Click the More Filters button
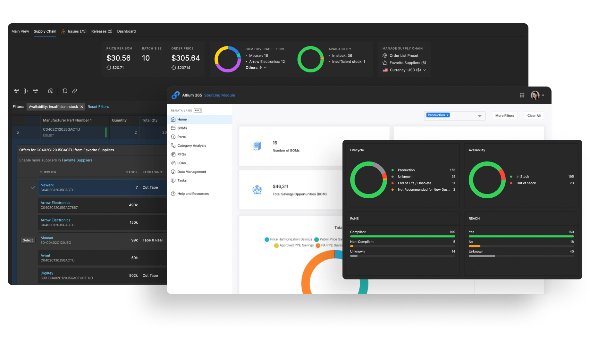Screen dimensions: 590x364 point(505,116)
